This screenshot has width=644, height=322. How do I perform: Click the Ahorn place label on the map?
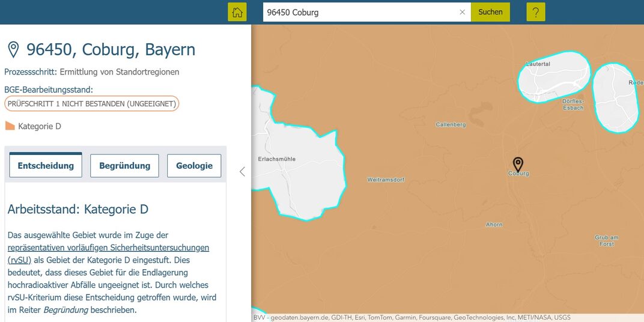(x=494, y=225)
